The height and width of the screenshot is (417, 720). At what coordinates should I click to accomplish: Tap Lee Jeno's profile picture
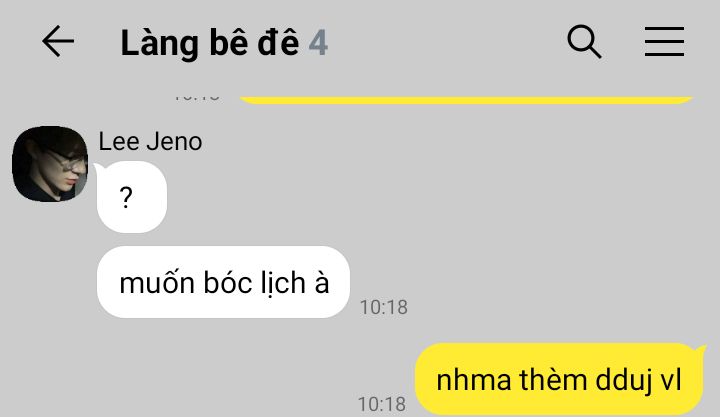[50, 163]
